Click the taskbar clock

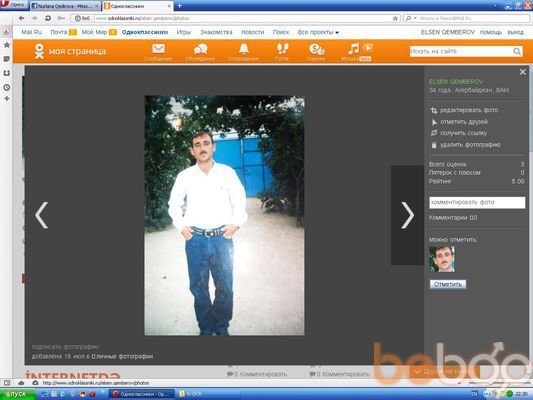[x=521, y=394]
